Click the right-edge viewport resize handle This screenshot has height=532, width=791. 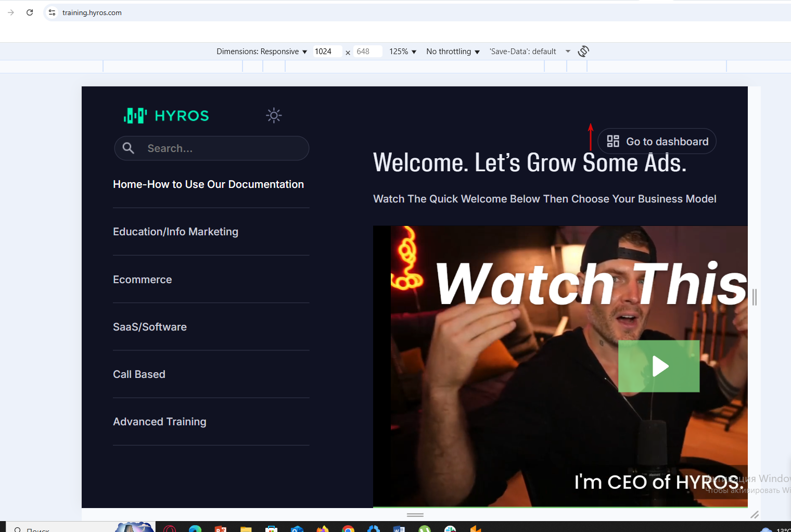(754, 297)
